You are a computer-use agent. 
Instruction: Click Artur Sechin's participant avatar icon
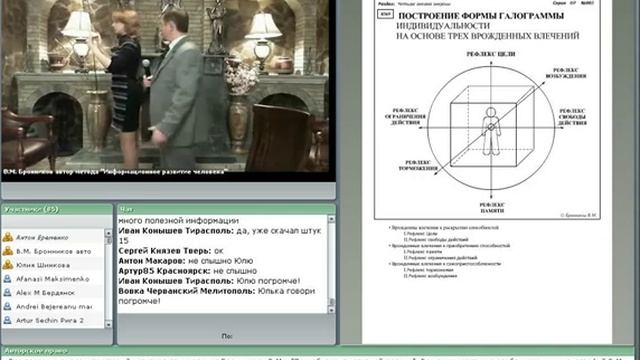point(7,320)
